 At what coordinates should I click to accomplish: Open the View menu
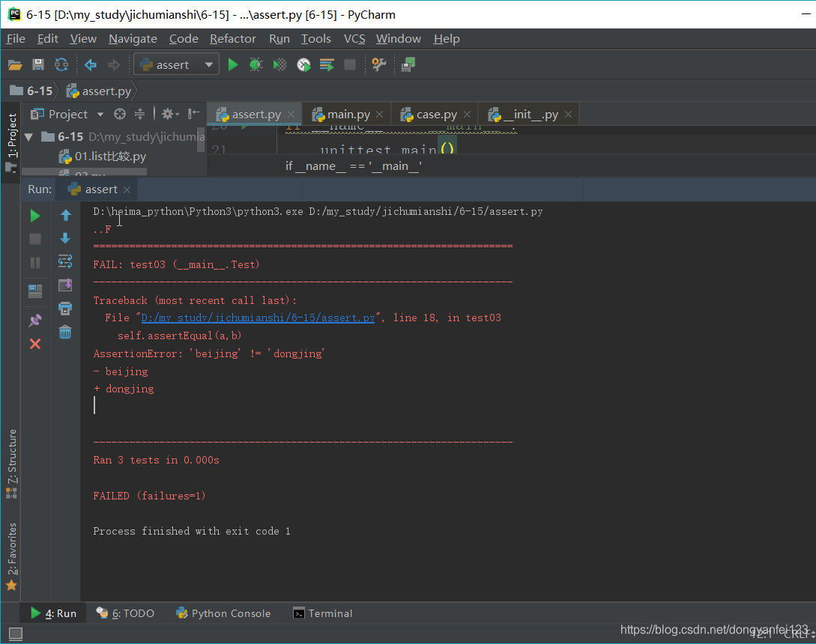[83, 39]
